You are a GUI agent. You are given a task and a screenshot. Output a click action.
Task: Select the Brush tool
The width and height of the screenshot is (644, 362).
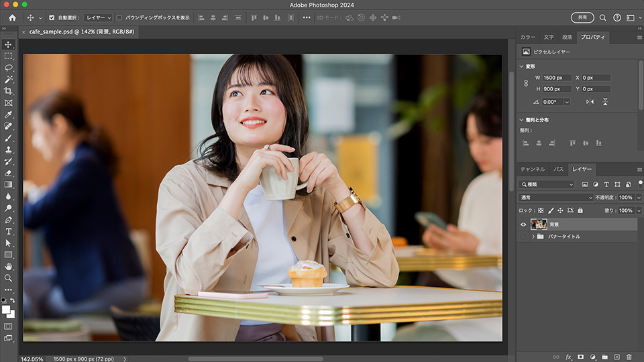coord(8,138)
